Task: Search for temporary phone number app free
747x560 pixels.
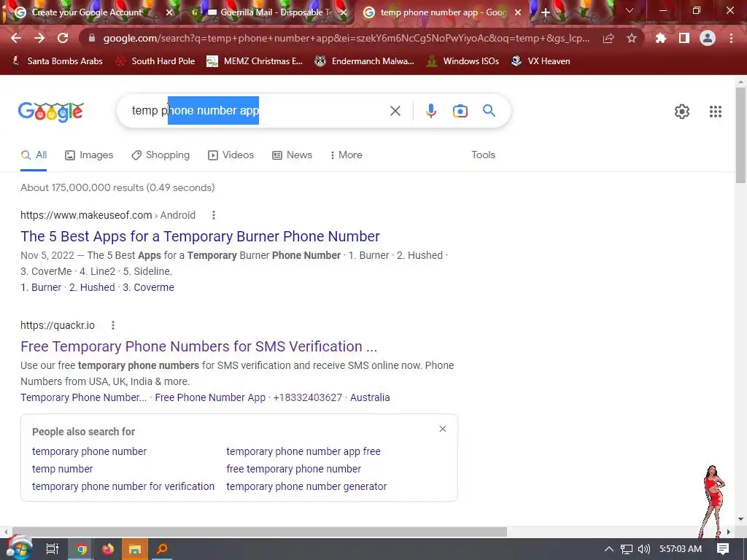Action: pos(303,451)
